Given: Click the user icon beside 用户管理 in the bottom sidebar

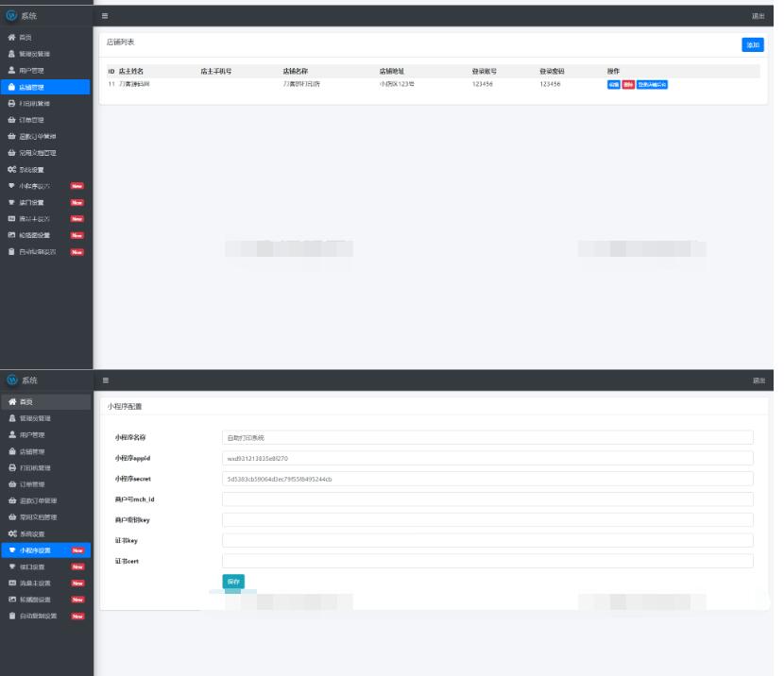Looking at the screenshot, I should pos(11,435).
